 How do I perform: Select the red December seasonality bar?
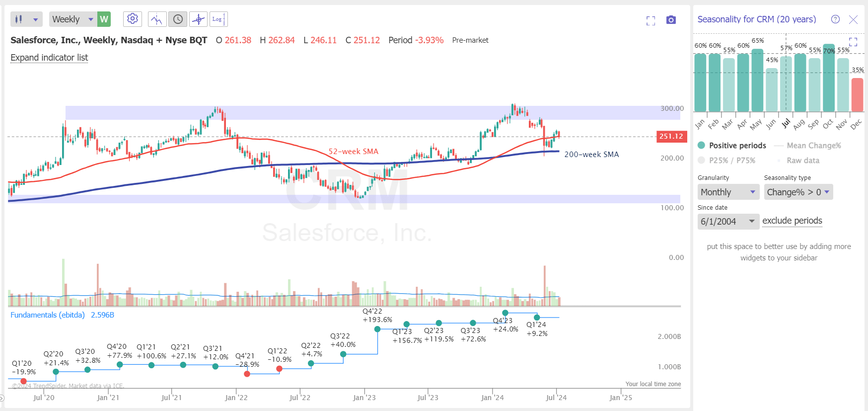click(x=858, y=95)
